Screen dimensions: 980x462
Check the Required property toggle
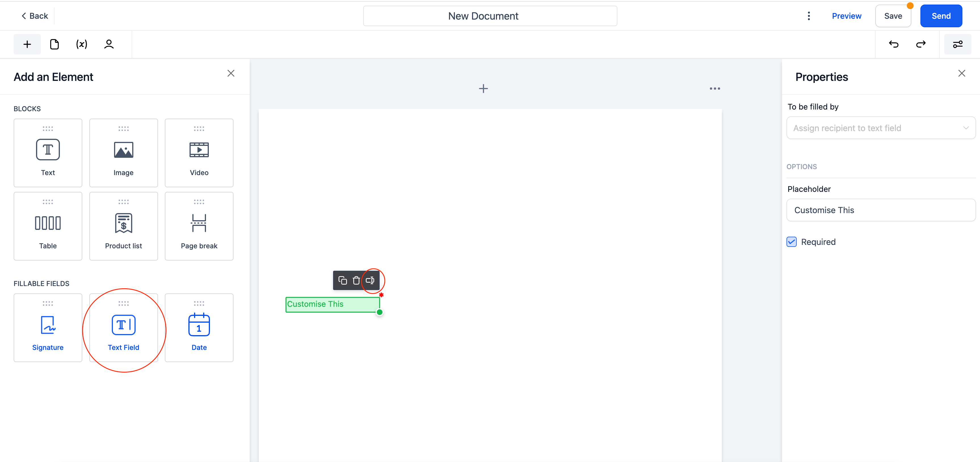[792, 242]
